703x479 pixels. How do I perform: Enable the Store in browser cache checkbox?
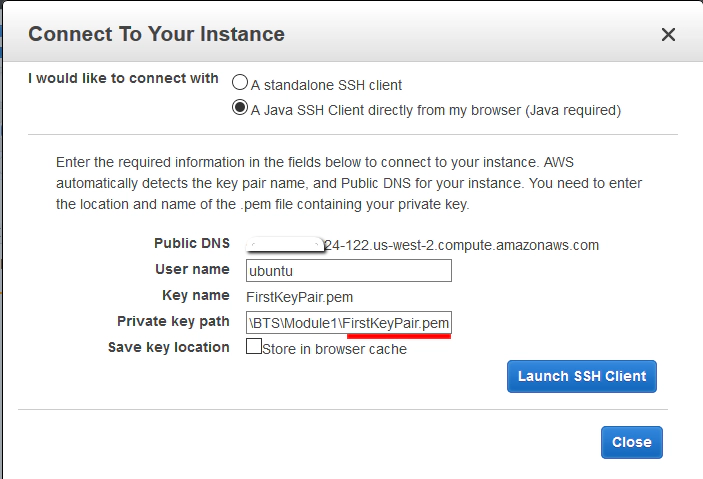(x=254, y=347)
